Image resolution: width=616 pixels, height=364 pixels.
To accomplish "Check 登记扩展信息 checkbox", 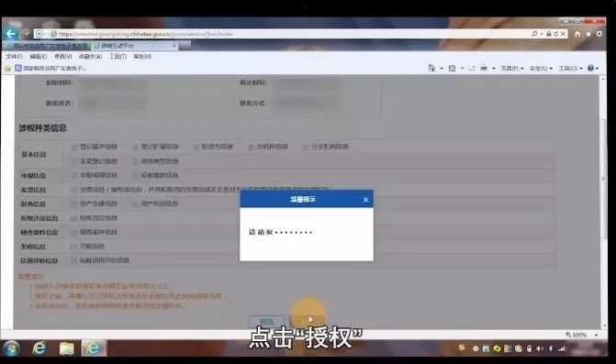I will (136, 147).
